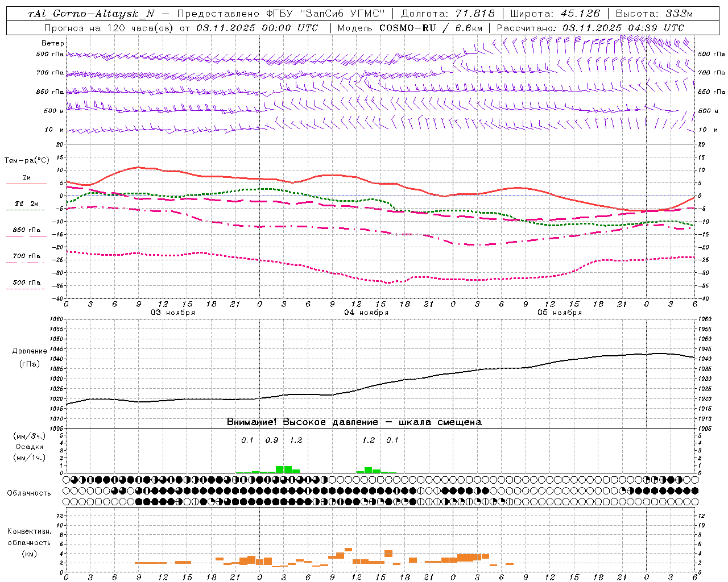
Task: Click the warning Внимание! Высокое давление — шкала смещена
Action: [354, 422]
